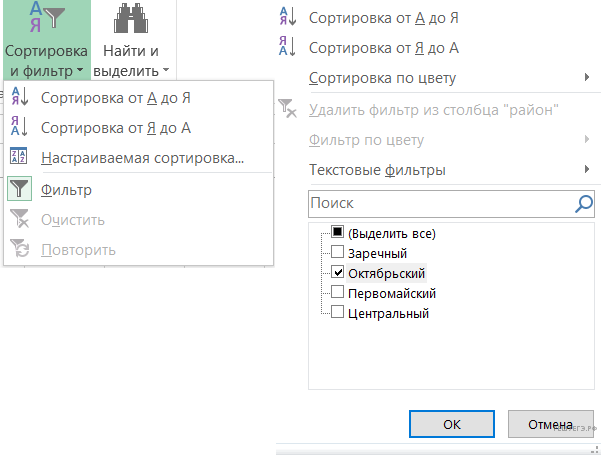Expand the Сортировка по цвету submenu arrow
The width and height of the screenshot is (601, 455).
pos(586,78)
